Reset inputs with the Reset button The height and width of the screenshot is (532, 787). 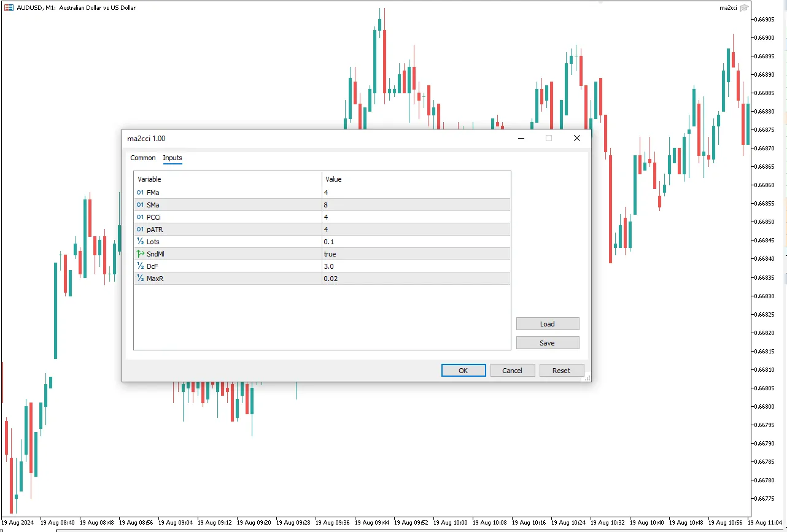(561, 371)
